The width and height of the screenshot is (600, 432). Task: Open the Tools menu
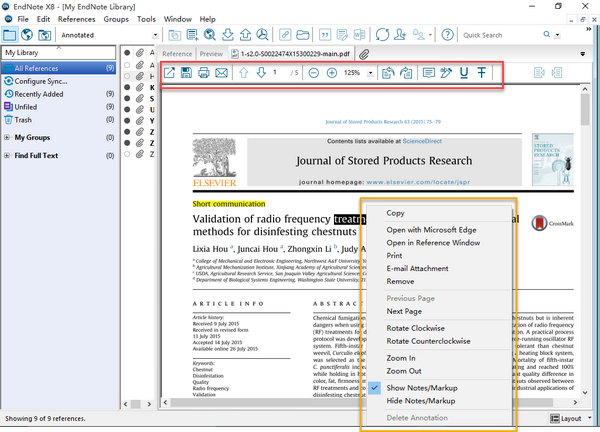(x=146, y=19)
